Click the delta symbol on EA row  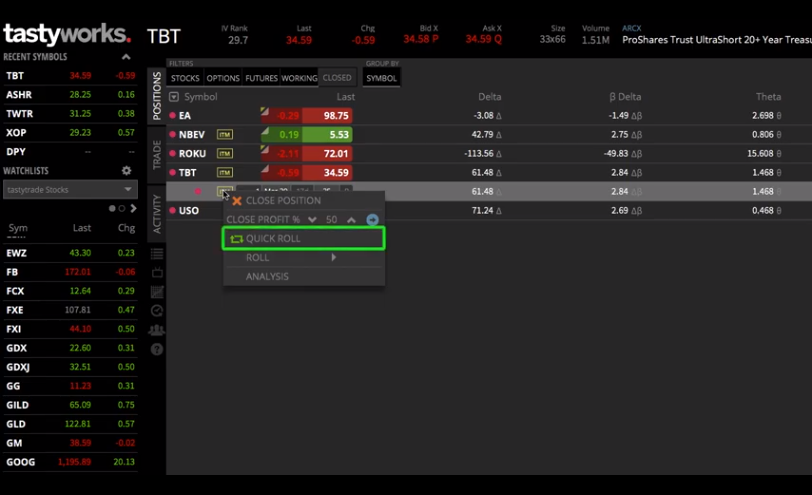(499, 116)
